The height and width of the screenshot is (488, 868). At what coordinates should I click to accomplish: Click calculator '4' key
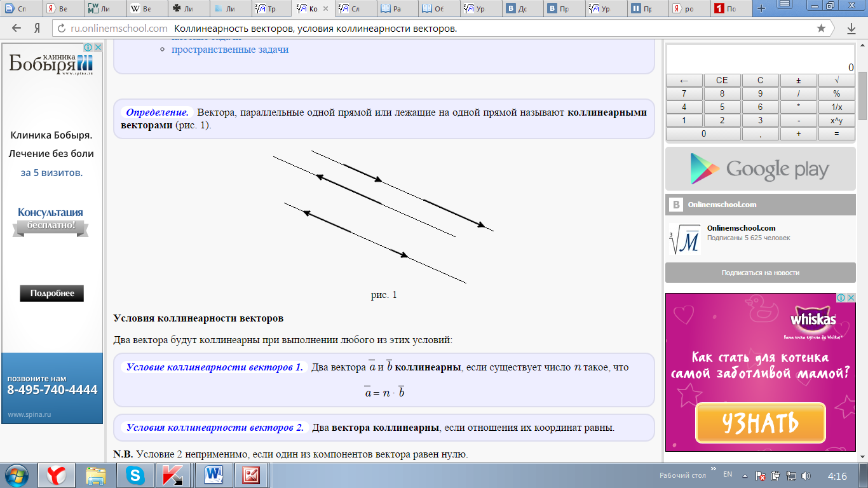[x=684, y=107]
